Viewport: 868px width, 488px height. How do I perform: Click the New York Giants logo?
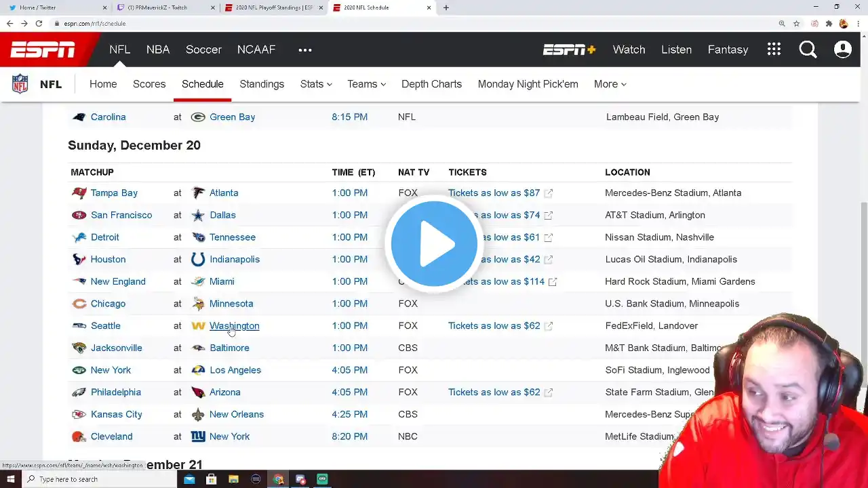[198, 436]
